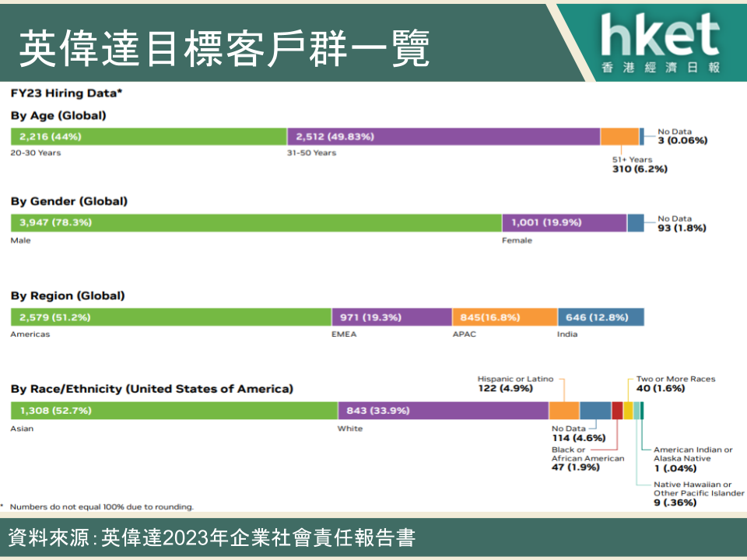This screenshot has width=747, height=560.
Task: Click the green 2,579 (51.2%) Americas bar
Action: pyautogui.click(x=171, y=317)
